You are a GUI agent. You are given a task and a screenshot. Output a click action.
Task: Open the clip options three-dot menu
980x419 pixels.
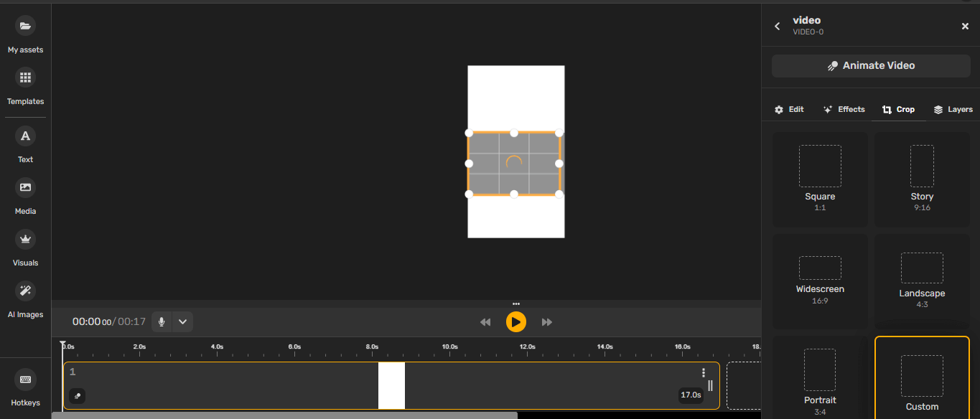point(703,372)
